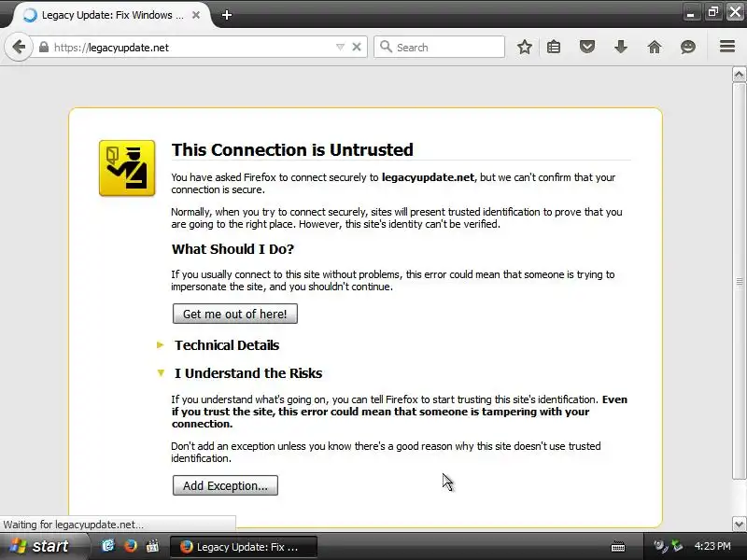Restore down the Firefox window
The height and width of the screenshot is (560, 747).
pyautogui.click(x=712, y=12)
